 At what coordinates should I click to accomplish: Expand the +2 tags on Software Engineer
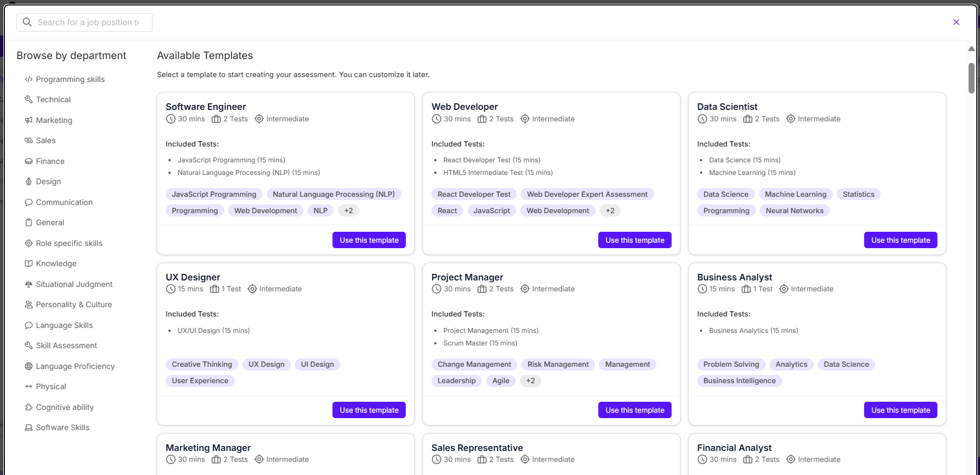(x=348, y=210)
